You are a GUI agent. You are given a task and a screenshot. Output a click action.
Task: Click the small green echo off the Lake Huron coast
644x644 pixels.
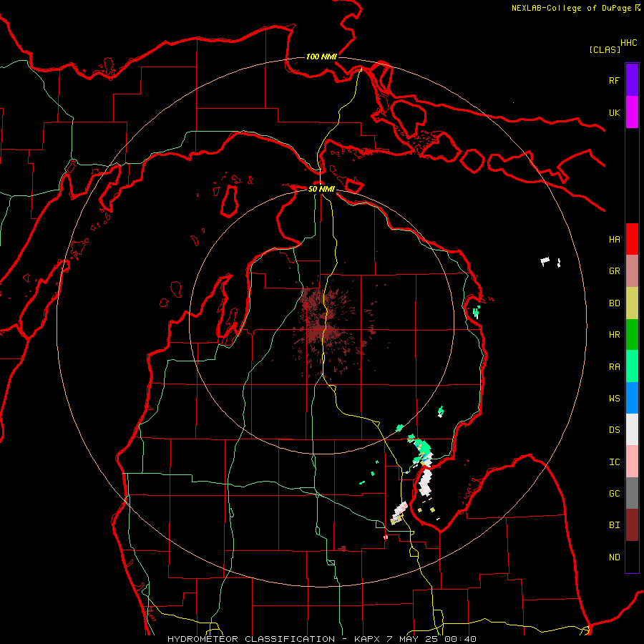tap(477, 311)
